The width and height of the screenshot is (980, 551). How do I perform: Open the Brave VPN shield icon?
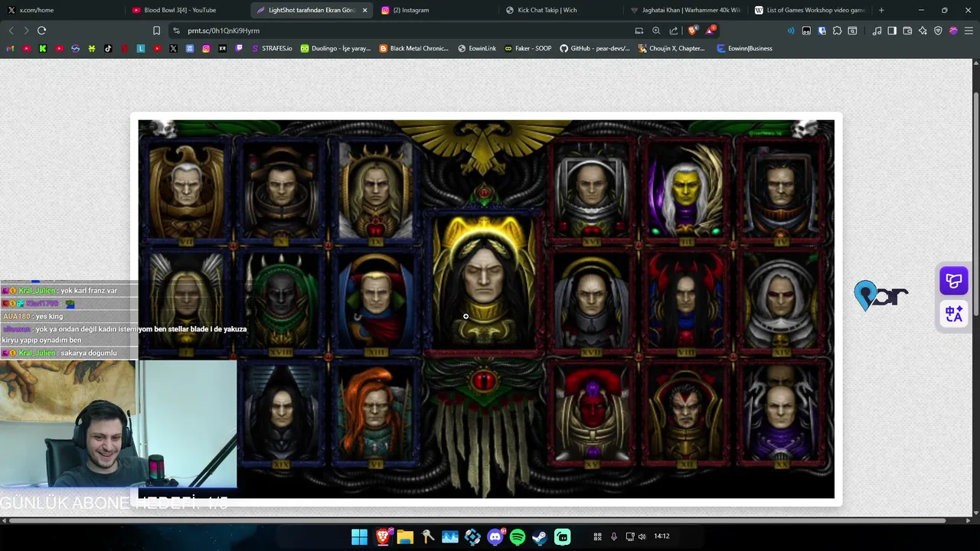pos(938,31)
